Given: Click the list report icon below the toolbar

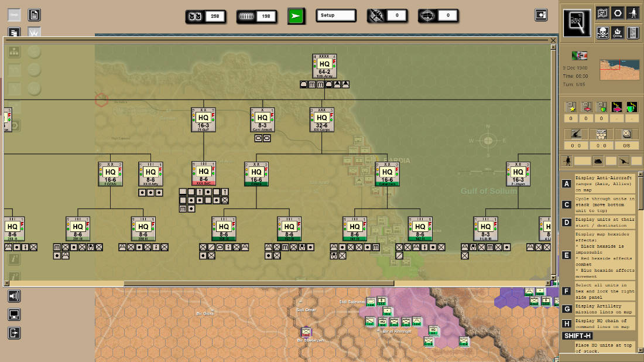Looking at the screenshot, I should (14, 32).
